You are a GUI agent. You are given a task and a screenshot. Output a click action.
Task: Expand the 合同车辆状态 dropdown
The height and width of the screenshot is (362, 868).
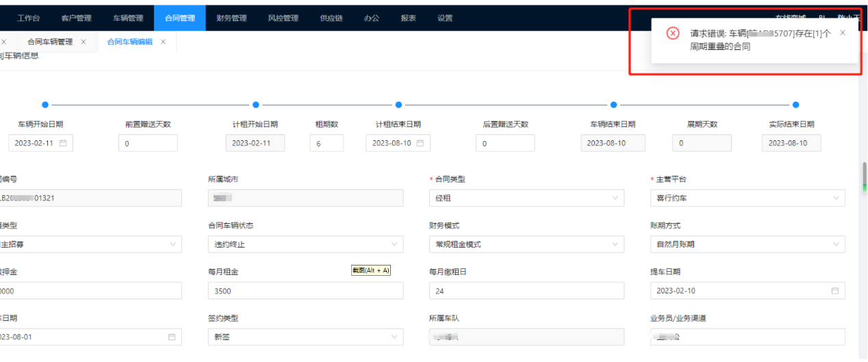(305, 244)
